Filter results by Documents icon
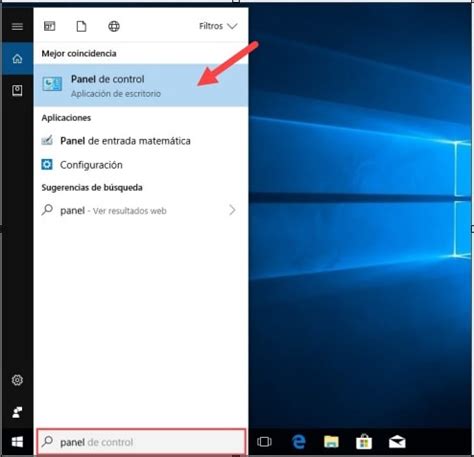 pos(81,26)
